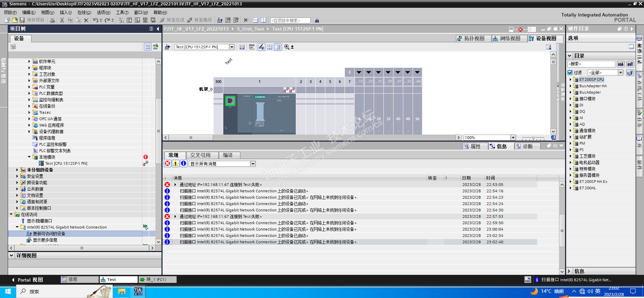Screen dimensions: 644x298
Task: Open File Explorer from the Windows taskbar
Action: 122,291
